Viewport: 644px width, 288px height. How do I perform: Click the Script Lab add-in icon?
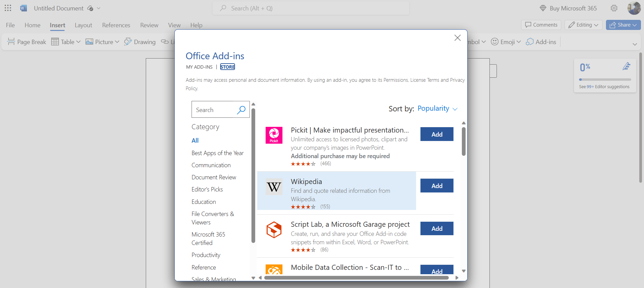[274, 230]
